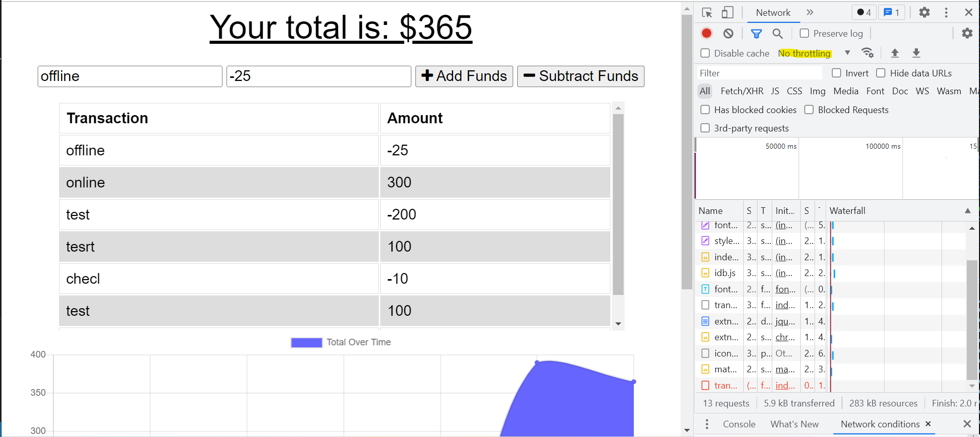Check 3rd-party requests checkbox
This screenshot has height=437, width=980.
(705, 128)
